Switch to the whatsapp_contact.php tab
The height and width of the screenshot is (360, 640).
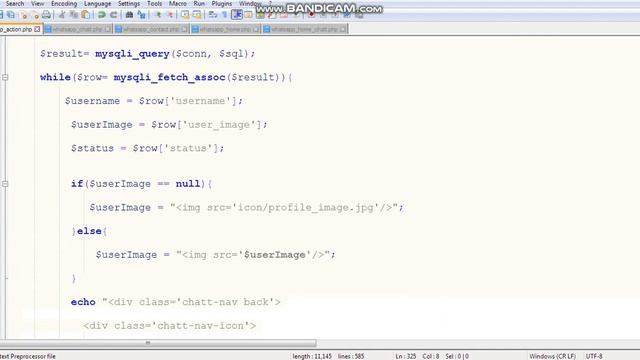point(151,29)
